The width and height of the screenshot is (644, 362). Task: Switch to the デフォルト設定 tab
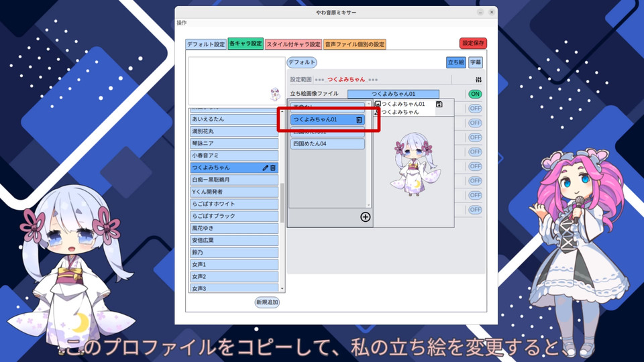(206, 44)
